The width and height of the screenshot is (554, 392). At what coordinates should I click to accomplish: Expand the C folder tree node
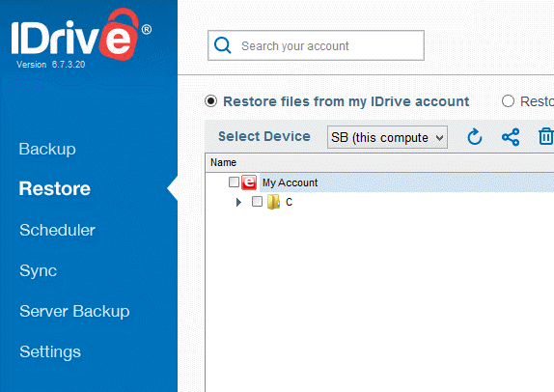(238, 202)
